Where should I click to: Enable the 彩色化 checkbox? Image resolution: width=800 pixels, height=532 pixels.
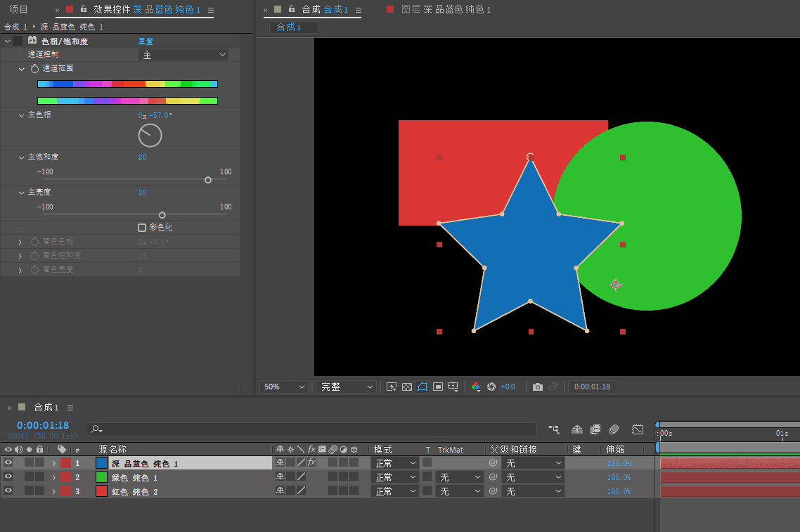pos(142,228)
